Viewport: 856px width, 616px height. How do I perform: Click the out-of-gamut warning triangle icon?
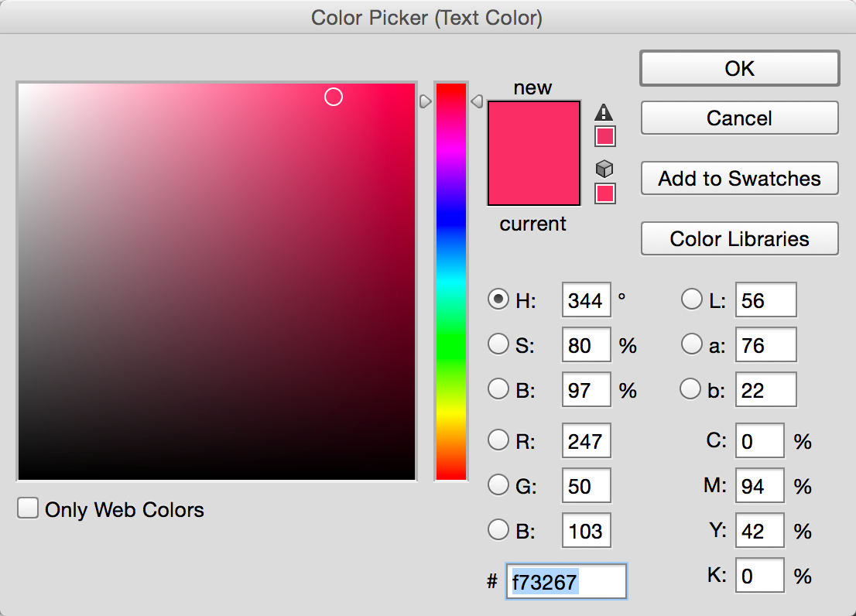coord(604,112)
